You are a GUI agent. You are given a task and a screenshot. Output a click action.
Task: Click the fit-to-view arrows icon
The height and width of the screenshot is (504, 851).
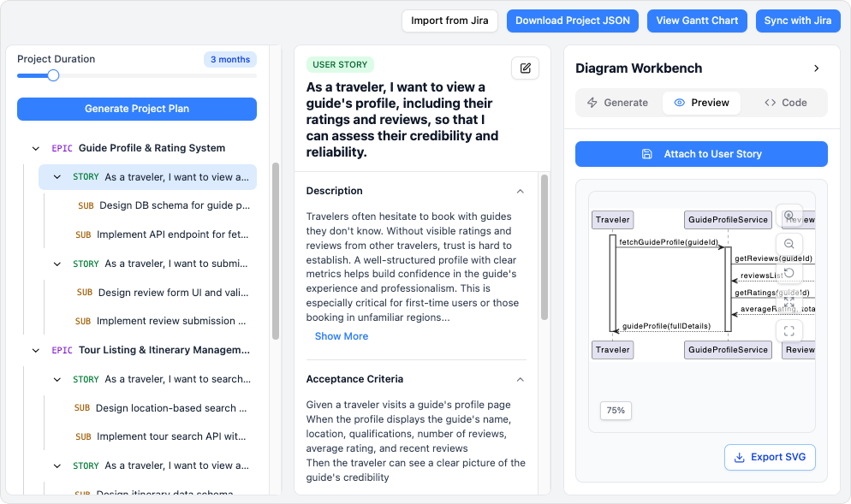[x=789, y=302]
